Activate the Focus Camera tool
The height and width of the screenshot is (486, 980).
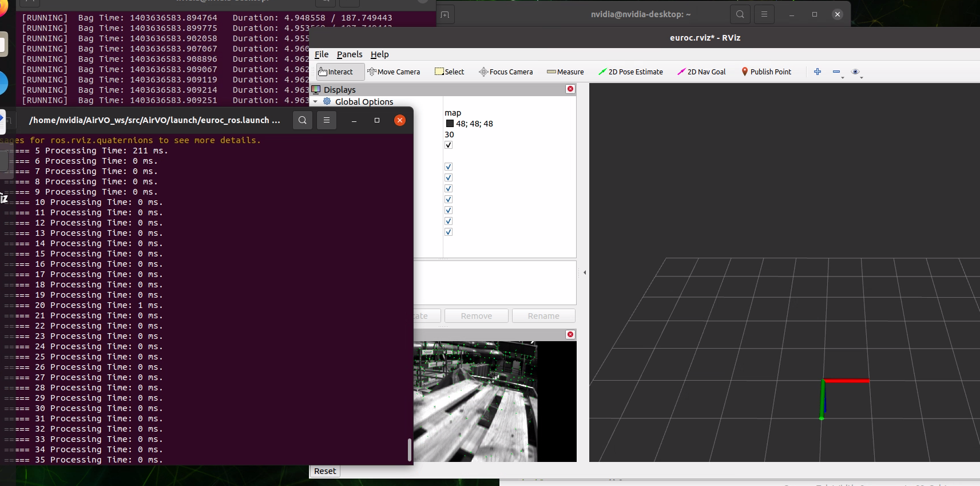pyautogui.click(x=506, y=72)
